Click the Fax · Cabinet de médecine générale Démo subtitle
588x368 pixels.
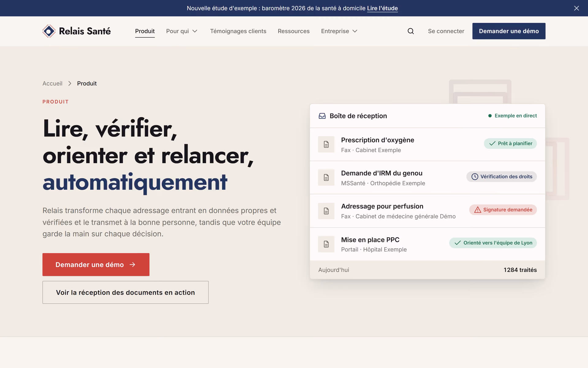(398, 217)
